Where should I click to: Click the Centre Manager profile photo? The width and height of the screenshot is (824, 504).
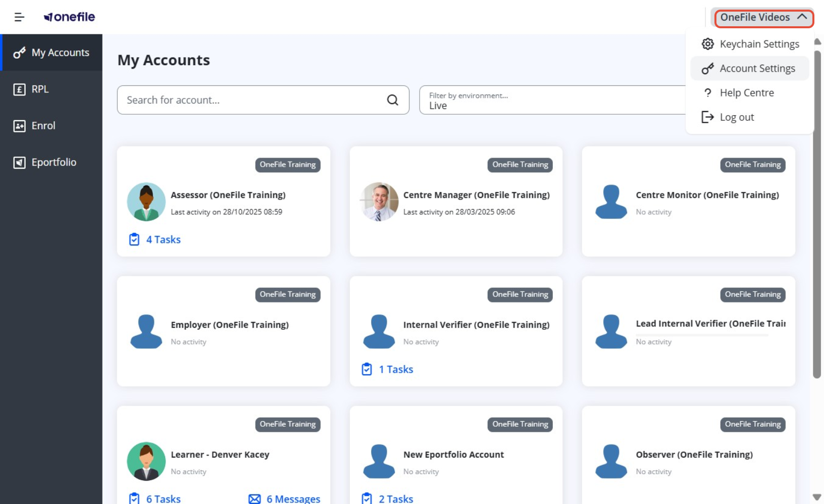point(379,202)
